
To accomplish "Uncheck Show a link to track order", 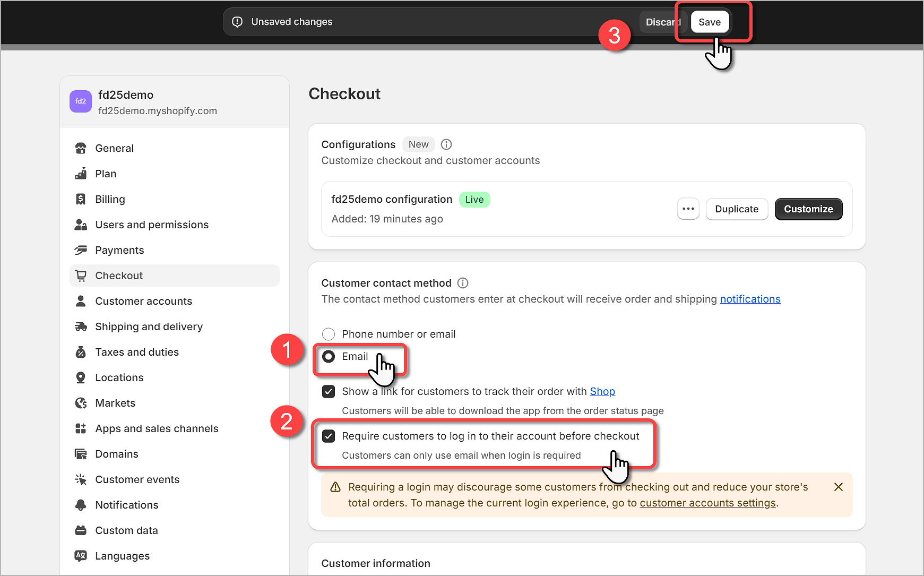I will pyautogui.click(x=329, y=392).
